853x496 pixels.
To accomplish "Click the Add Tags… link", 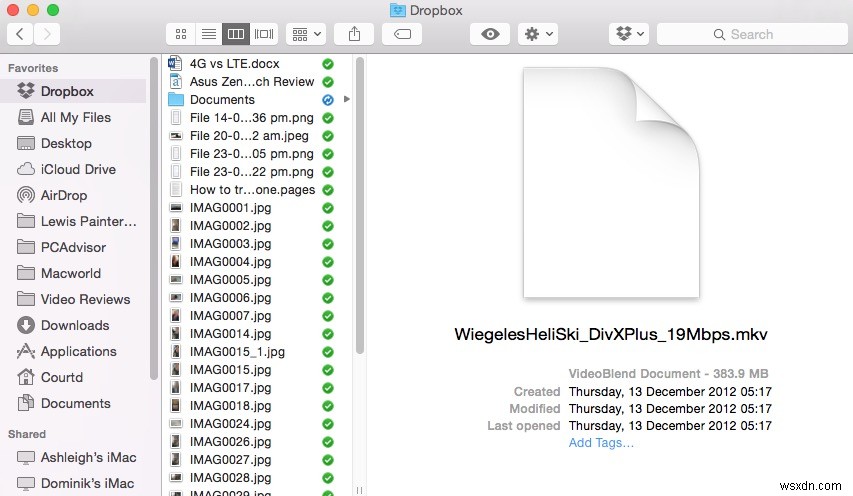I will click(x=601, y=443).
